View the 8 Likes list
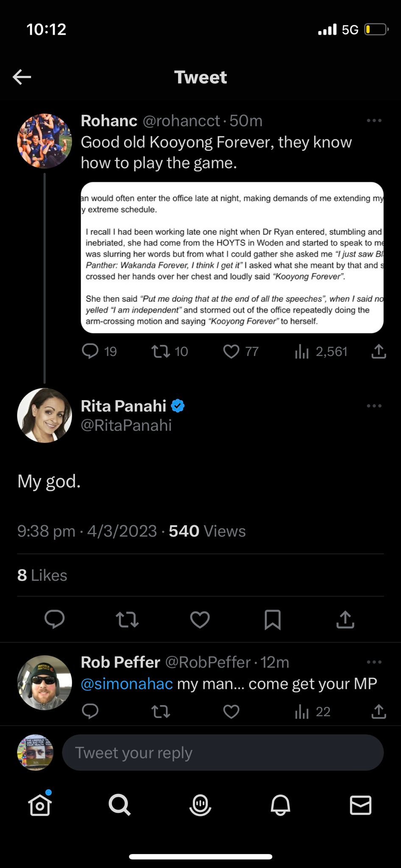 (42, 575)
